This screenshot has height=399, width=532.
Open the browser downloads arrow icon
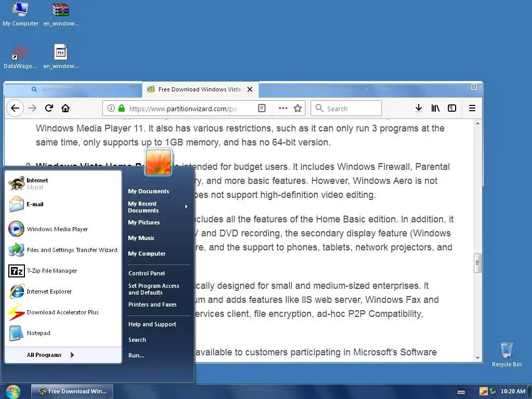tap(419, 108)
